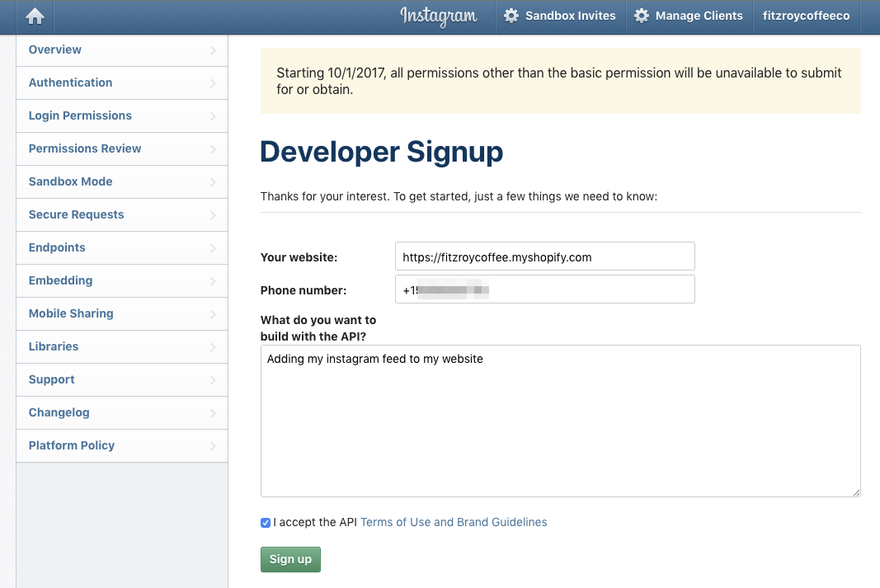This screenshot has height=588, width=880.
Task: Open the fitzroycoffeeco account menu
Action: click(806, 16)
